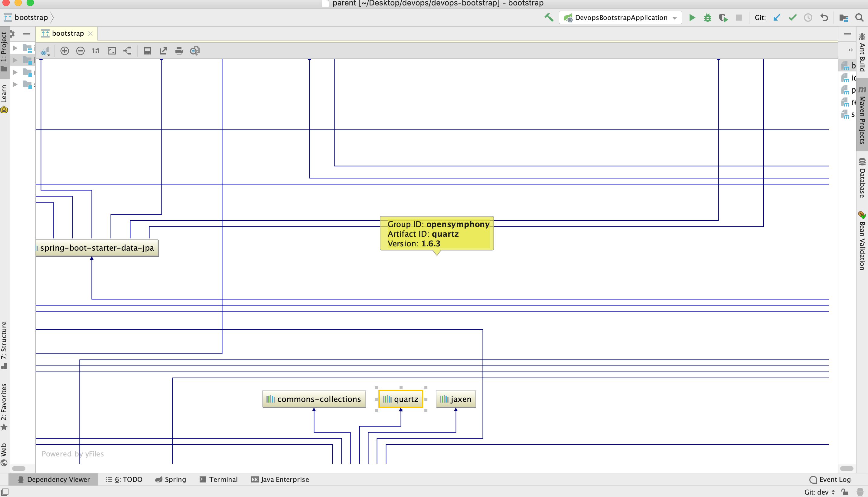868x497 pixels.
Task: Apply current layout icon in diagram toolbar
Action: pyautogui.click(x=127, y=51)
